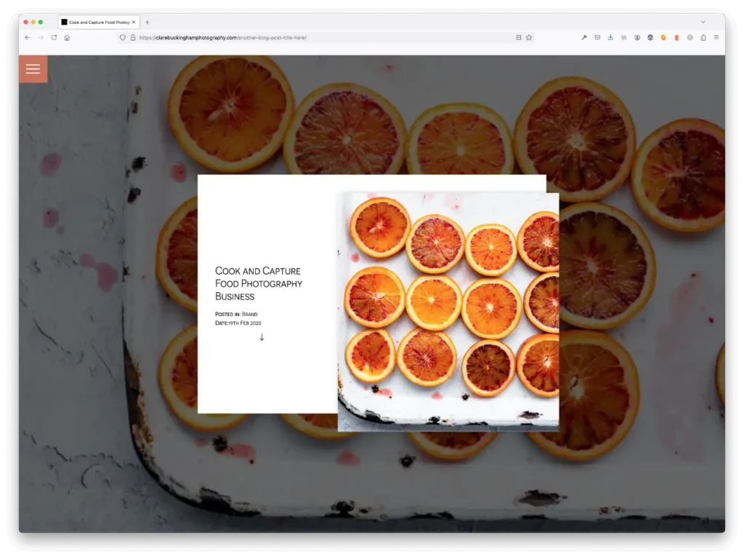View tracking protection shield info
The height and width of the screenshot is (560, 744).
(x=122, y=38)
